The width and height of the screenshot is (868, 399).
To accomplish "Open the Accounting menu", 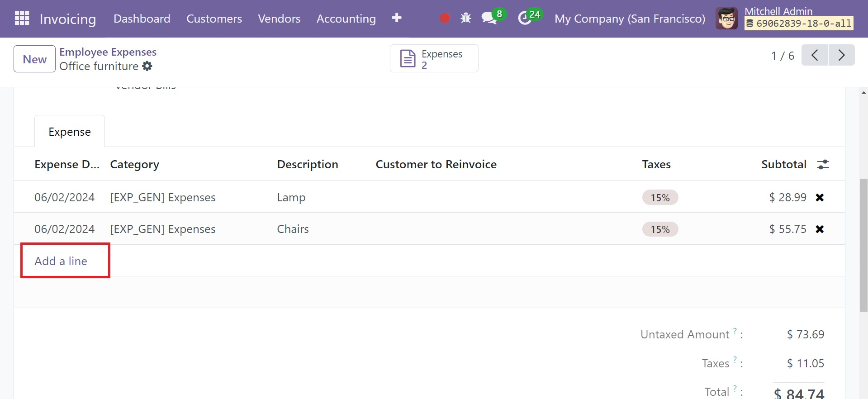I will pyautogui.click(x=346, y=19).
